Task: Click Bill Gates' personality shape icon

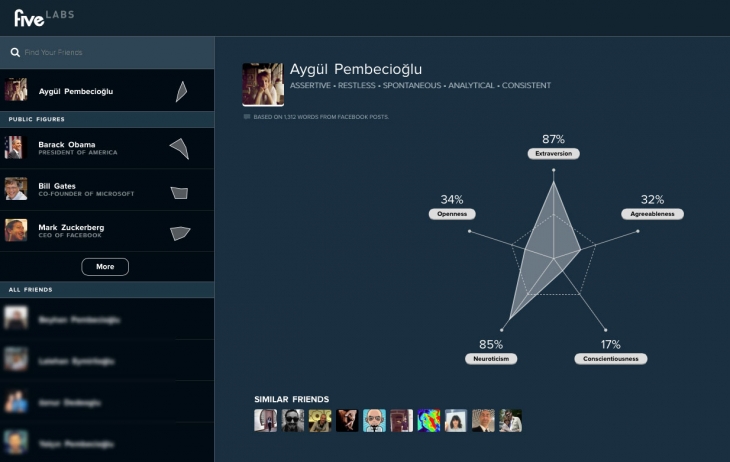Action: 179,191
